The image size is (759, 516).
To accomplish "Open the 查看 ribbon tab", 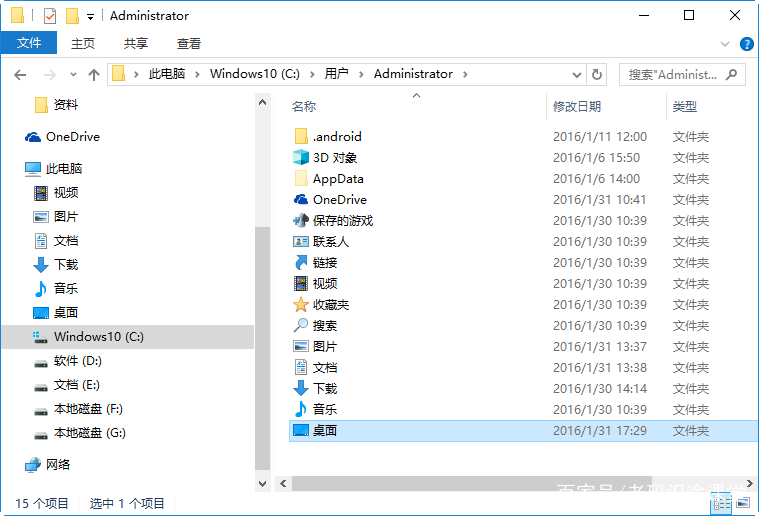I will pyautogui.click(x=189, y=44).
